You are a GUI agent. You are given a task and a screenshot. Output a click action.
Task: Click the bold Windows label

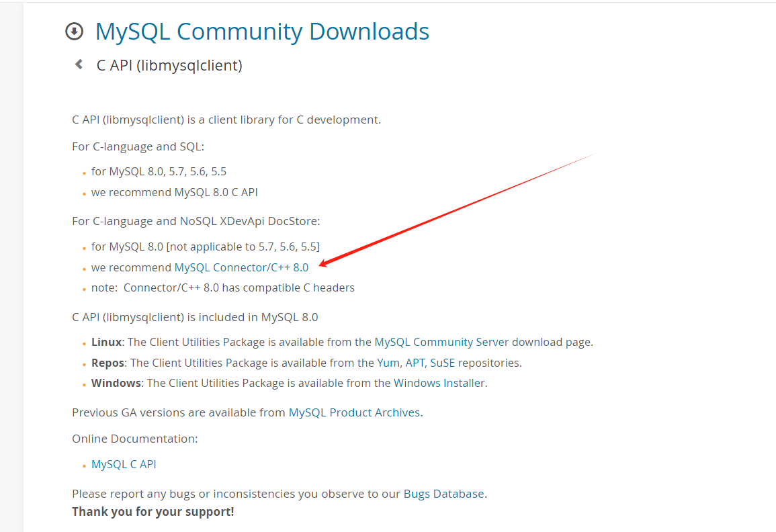(x=116, y=383)
